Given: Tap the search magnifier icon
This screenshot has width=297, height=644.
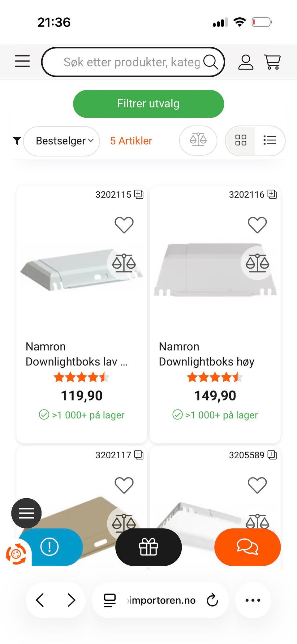Looking at the screenshot, I should (x=211, y=62).
